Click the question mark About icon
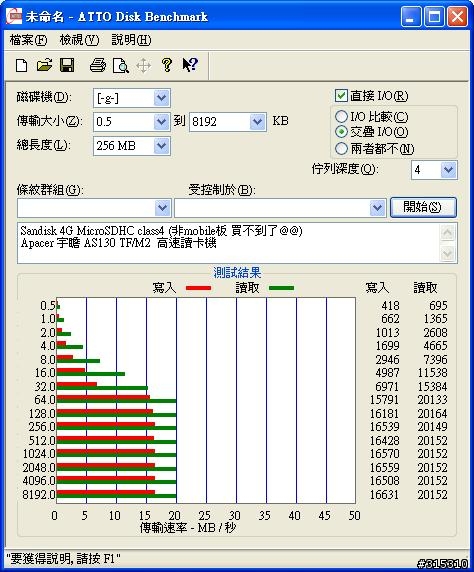474x572 pixels. pyautogui.click(x=167, y=65)
